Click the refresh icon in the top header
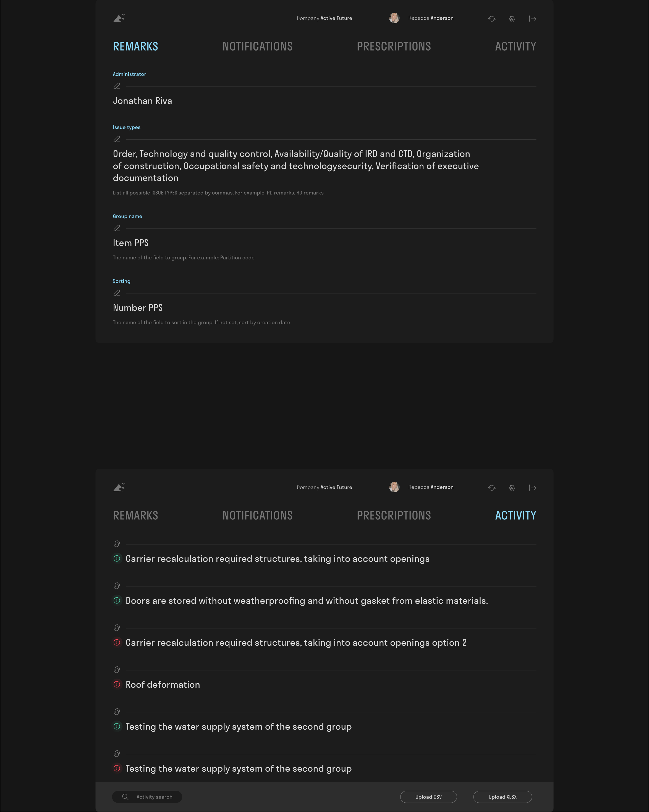649x812 pixels. [491, 19]
